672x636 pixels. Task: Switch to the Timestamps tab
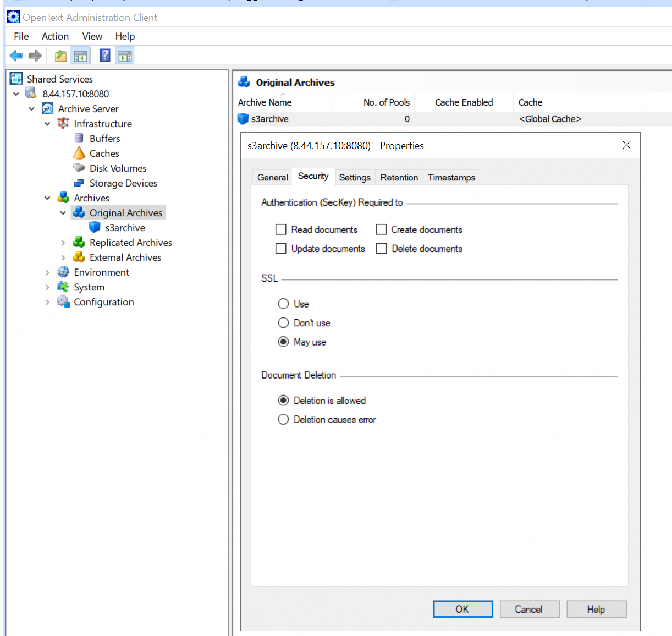point(451,177)
